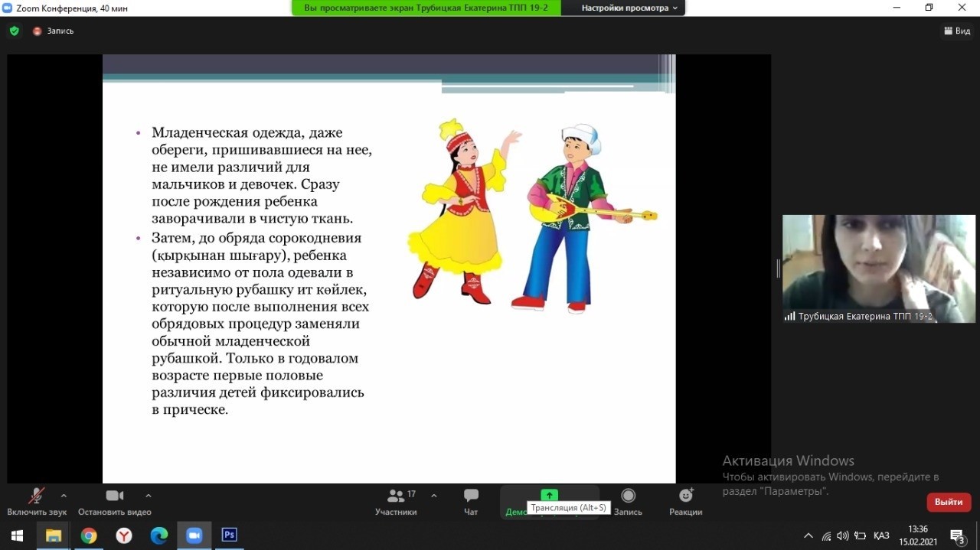Expand the video options arrow

pos(149,495)
